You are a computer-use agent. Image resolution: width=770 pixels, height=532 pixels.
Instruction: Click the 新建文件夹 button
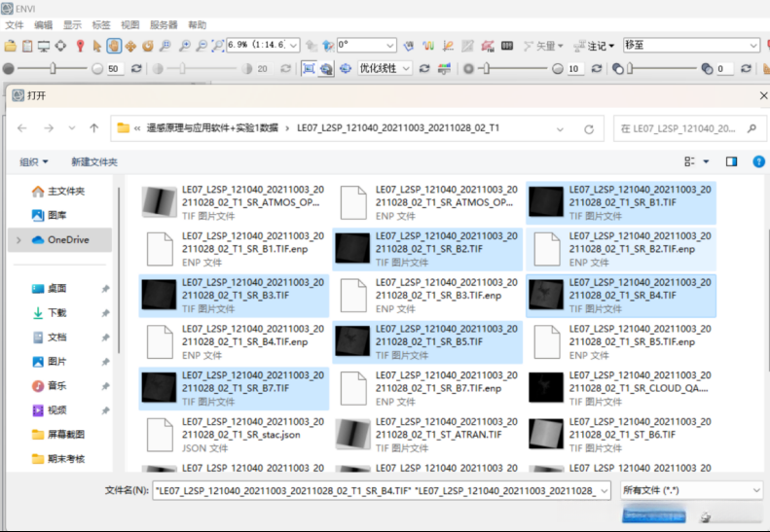[93, 161]
